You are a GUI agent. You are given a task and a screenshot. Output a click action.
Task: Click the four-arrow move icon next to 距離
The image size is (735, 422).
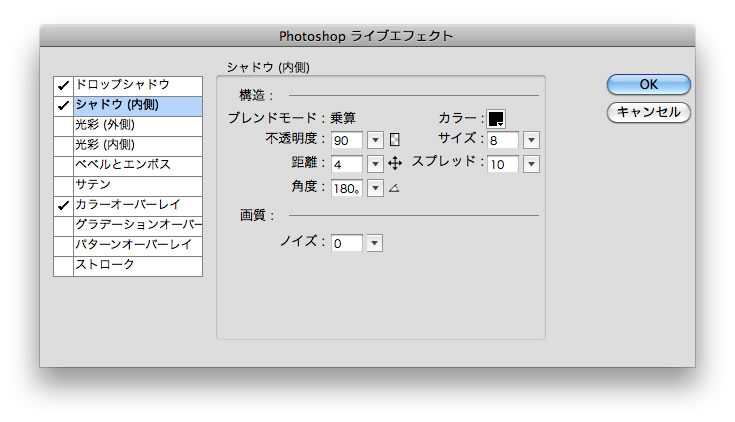pos(394,164)
